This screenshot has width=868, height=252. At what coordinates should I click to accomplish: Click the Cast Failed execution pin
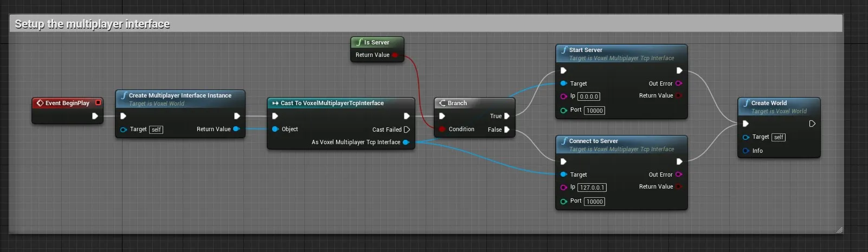click(x=407, y=130)
